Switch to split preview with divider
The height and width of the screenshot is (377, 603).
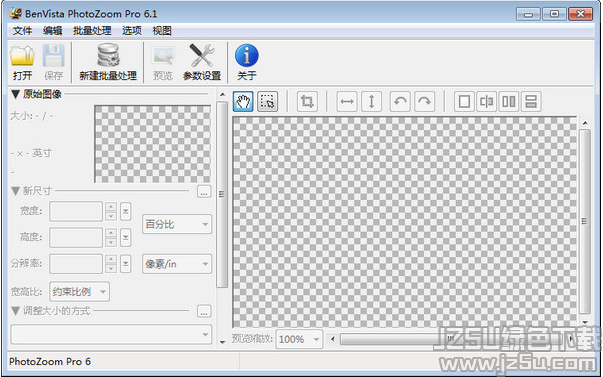point(486,102)
